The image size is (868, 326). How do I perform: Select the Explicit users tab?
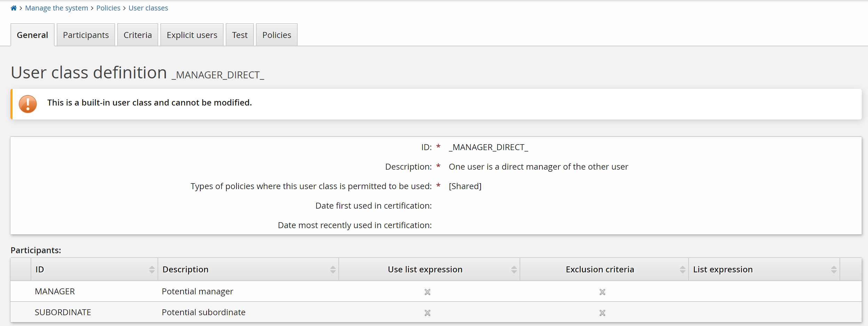point(192,35)
